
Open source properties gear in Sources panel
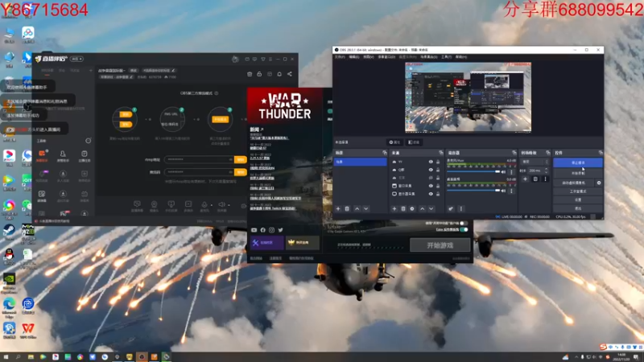[412, 209]
